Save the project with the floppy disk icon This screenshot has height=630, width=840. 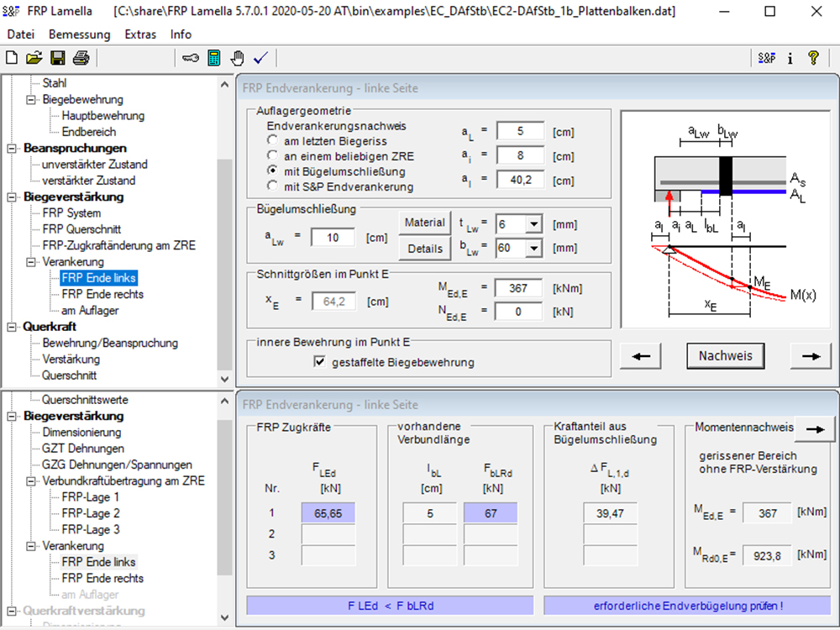58,57
